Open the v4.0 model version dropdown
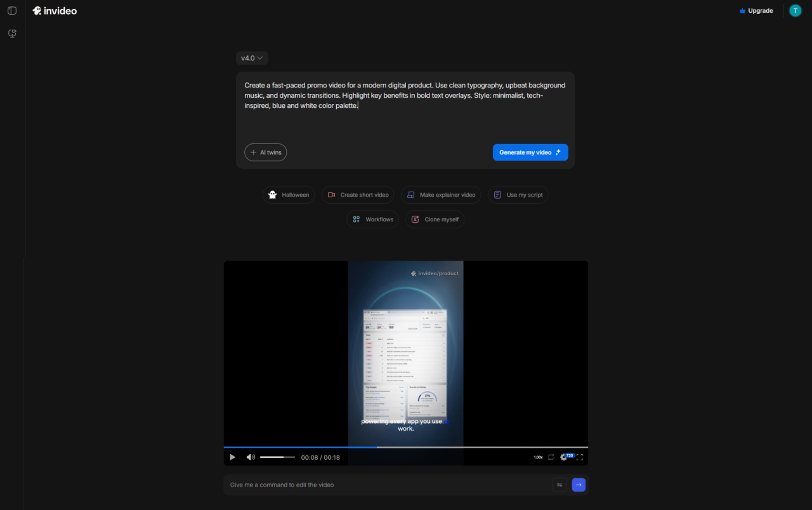The height and width of the screenshot is (510, 812). 252,58
